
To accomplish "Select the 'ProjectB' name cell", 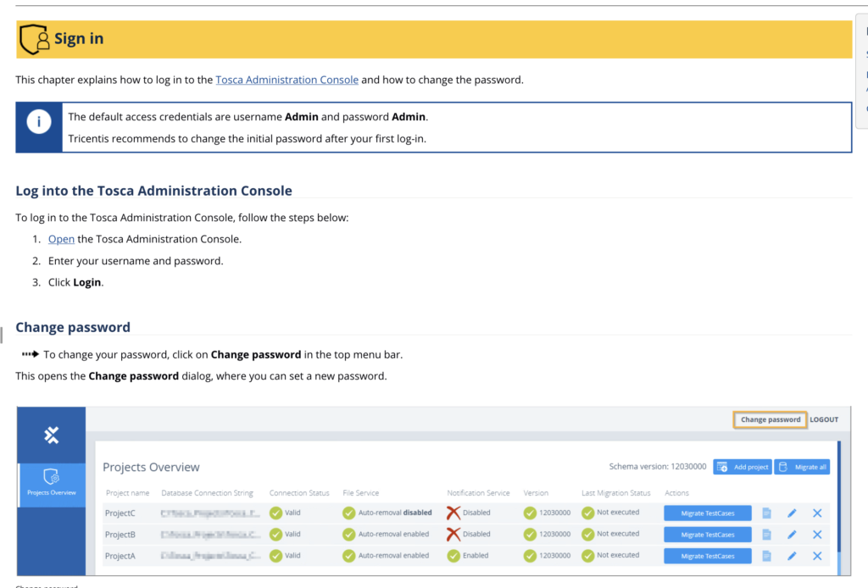I will [x=120, y=535].
